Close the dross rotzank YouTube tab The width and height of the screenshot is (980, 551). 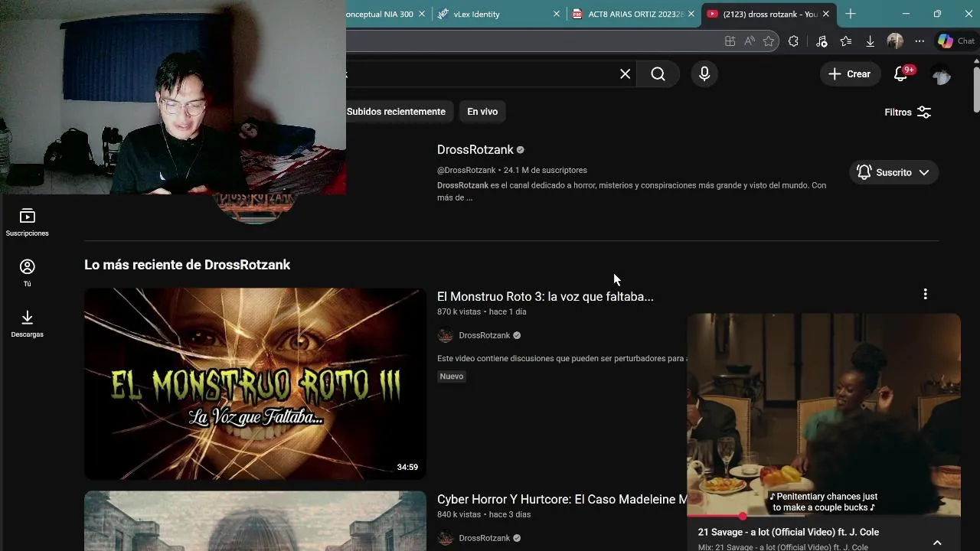[826, 14]
